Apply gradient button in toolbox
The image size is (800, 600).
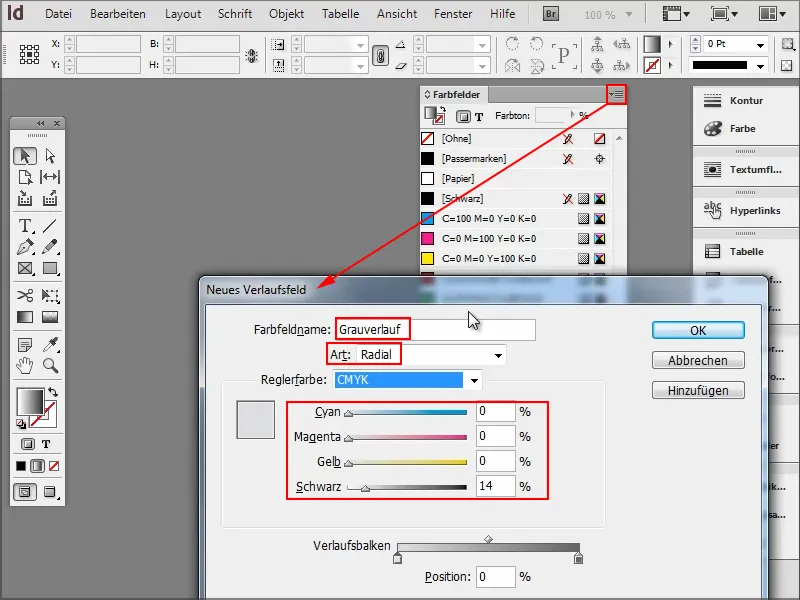click(37, 466)
